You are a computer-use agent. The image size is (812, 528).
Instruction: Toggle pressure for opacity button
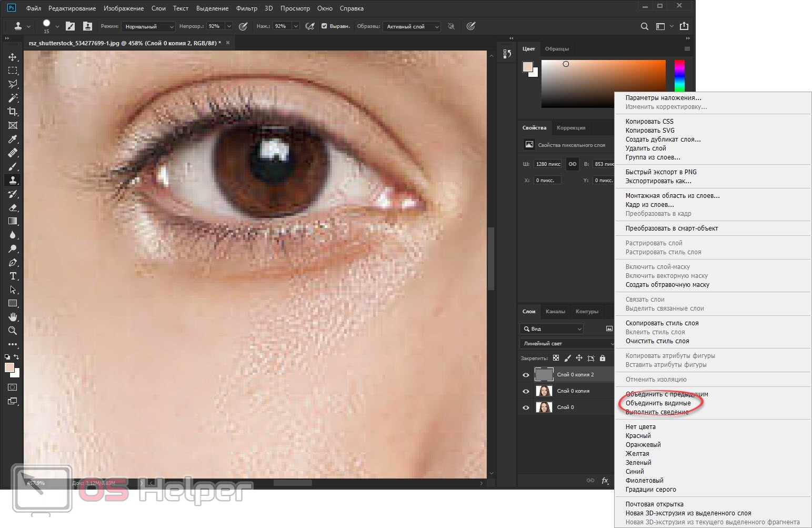(243, 26)
